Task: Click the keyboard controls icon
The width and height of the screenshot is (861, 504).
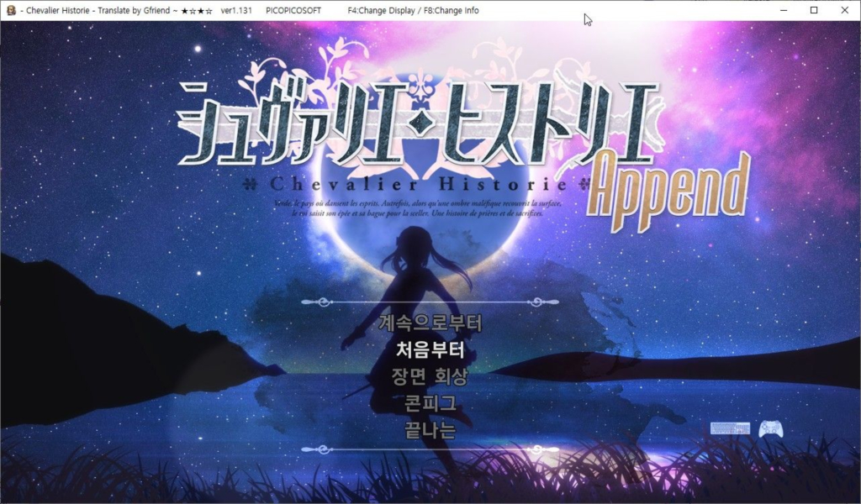Action: [729, 428]
